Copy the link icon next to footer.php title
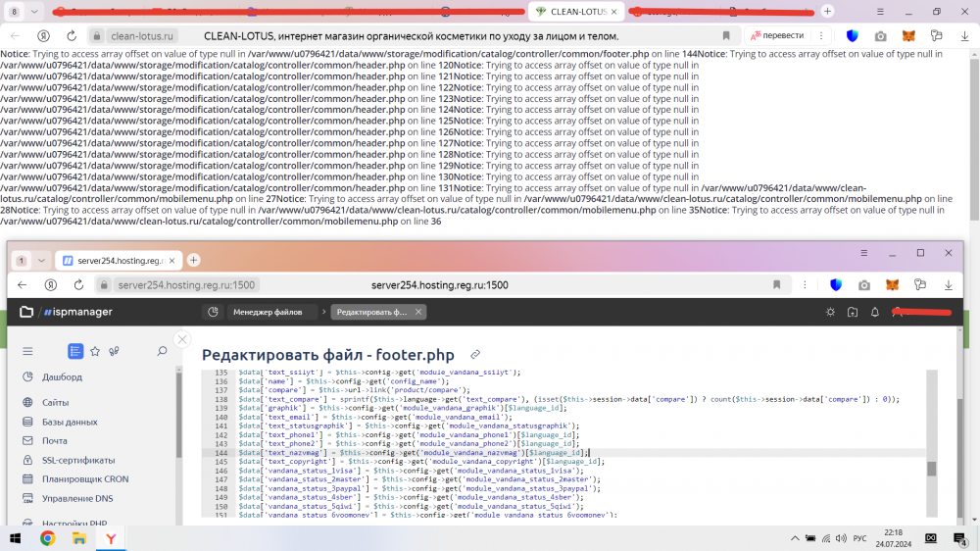Image resolution: width=980 pixels, height=551 pixels. pyautogui.click(x=475, y=355)
